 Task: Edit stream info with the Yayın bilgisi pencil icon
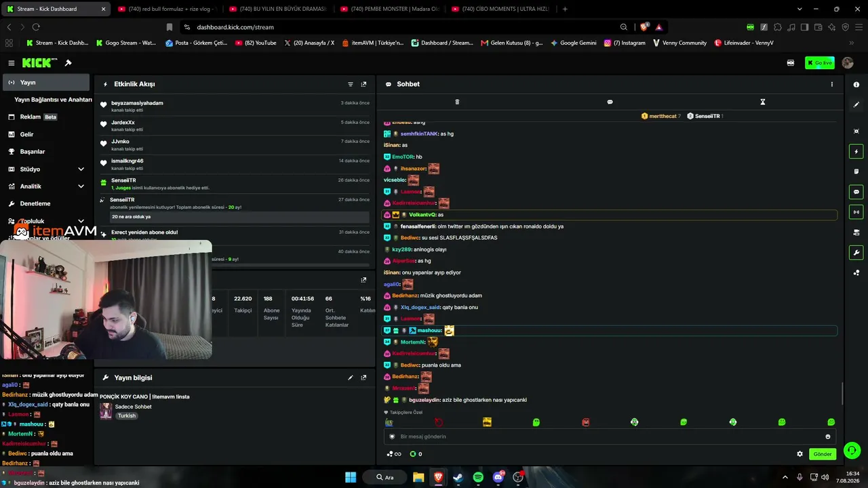(351, 378)
